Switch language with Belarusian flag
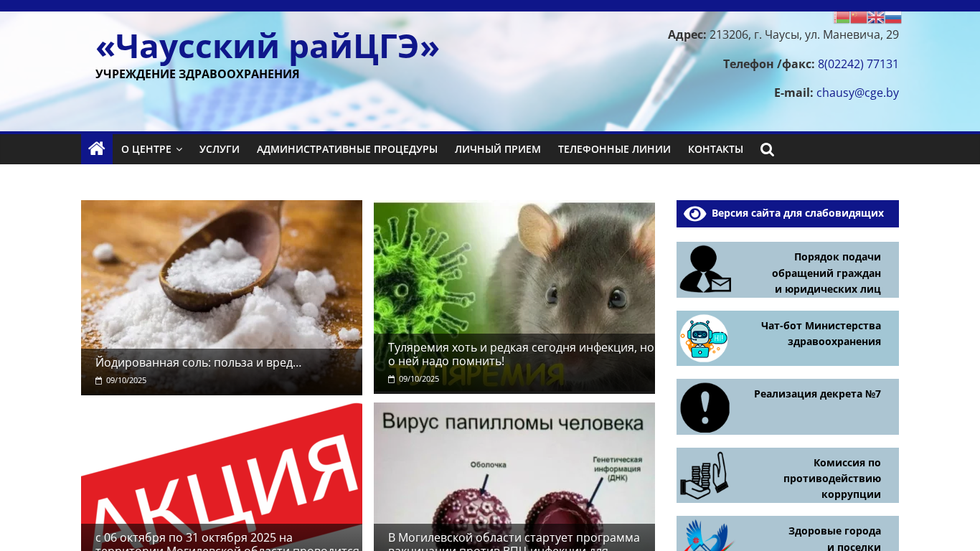980x551 pixels. click(842, 17)
